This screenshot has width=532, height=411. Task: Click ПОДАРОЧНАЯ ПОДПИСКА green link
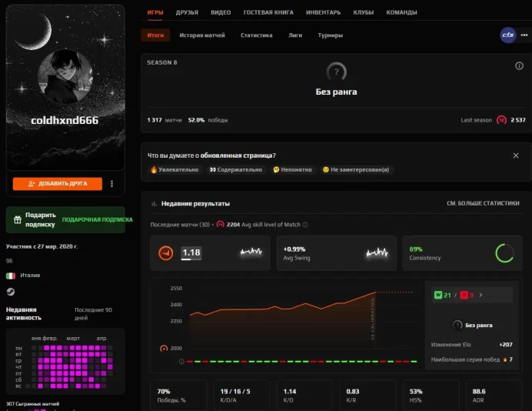coord(98,219)
